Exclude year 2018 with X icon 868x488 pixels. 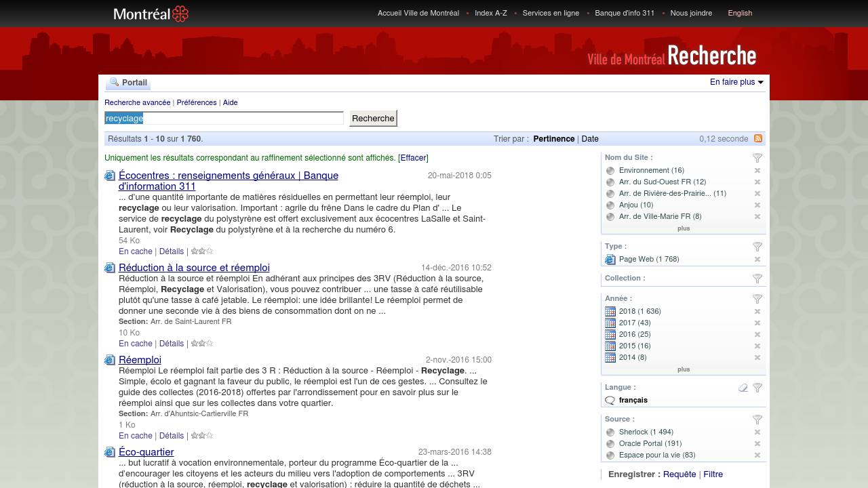pos(757,312)
